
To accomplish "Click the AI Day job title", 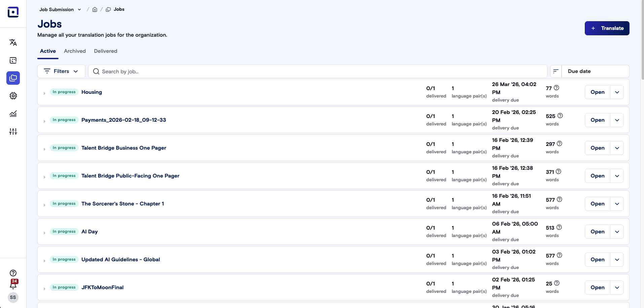I will click(x=89, y=232).
